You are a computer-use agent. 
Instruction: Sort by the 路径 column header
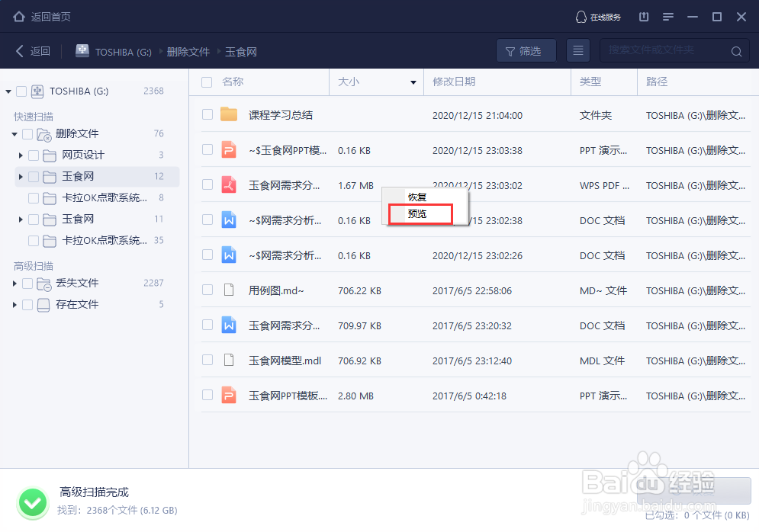pos(656,82)
